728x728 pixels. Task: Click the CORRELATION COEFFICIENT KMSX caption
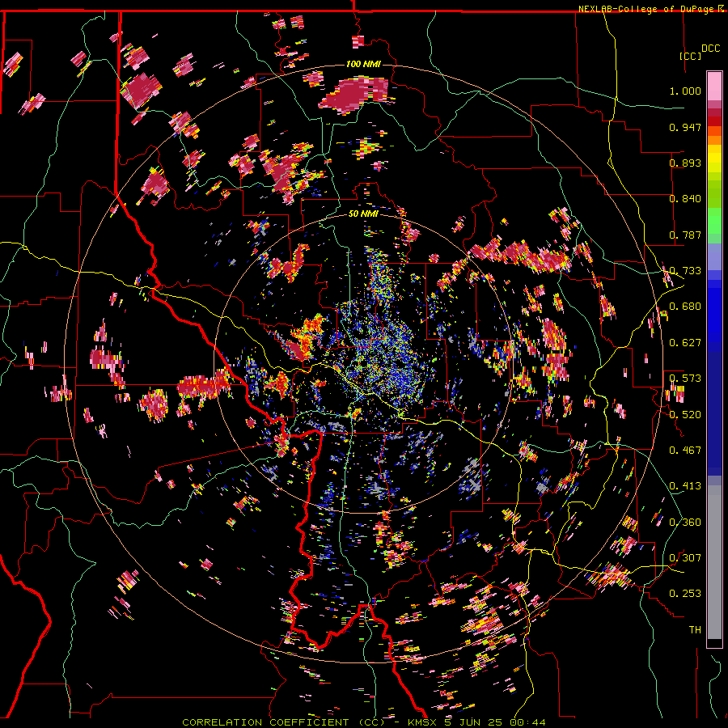coord(363,722)
